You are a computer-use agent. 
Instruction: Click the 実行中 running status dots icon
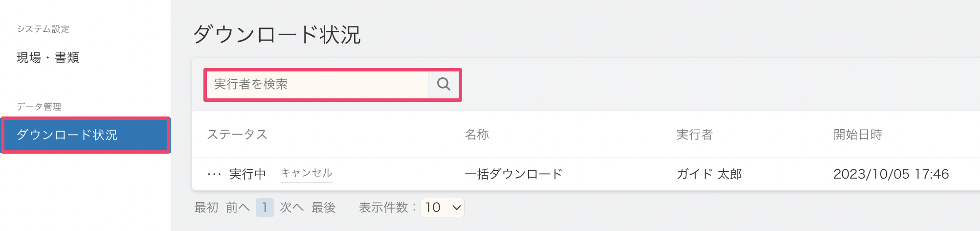pyautogui.click(x=214, y=174)
